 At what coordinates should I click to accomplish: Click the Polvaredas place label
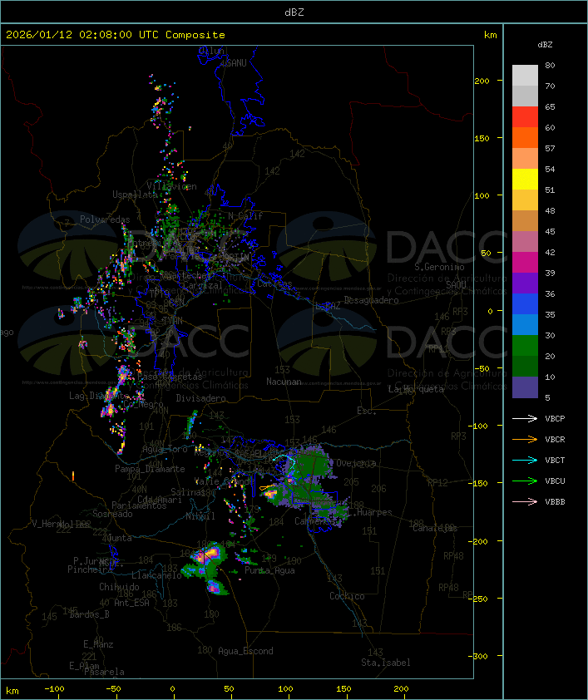(x=105, y=219)
